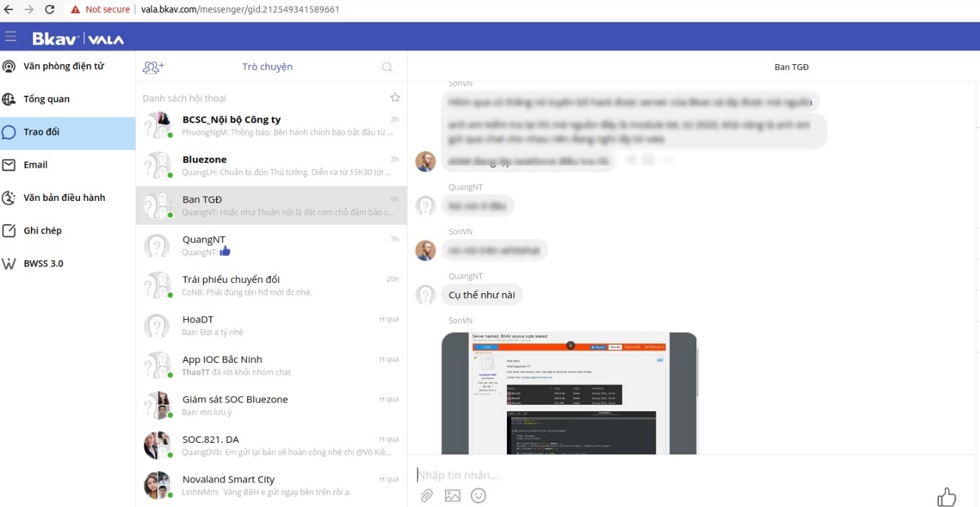Open the QuangNT conversation
This screenshot has height=507, width=980.
(271, 246)
